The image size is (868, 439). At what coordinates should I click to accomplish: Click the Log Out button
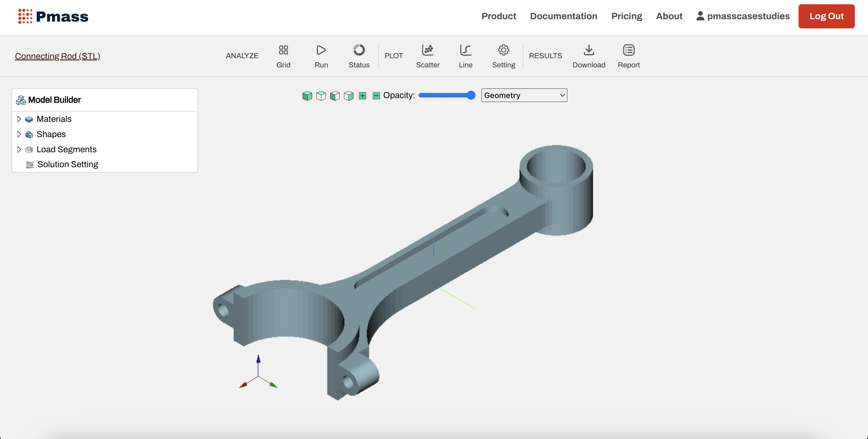[x=826, y=16]
